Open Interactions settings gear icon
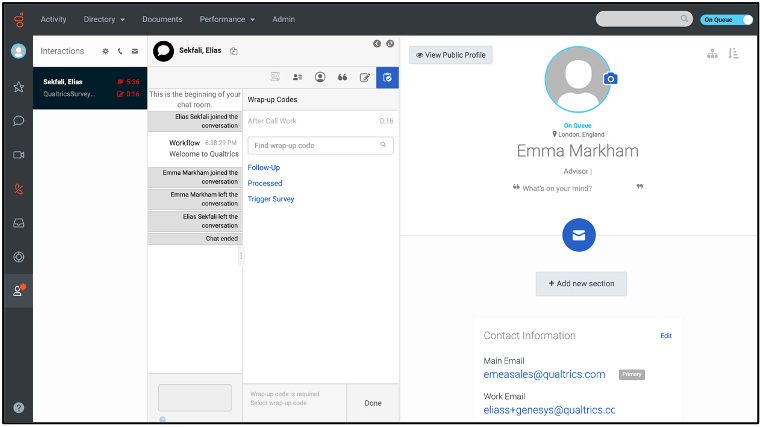 pyautogui.click(x=105, y=51)
